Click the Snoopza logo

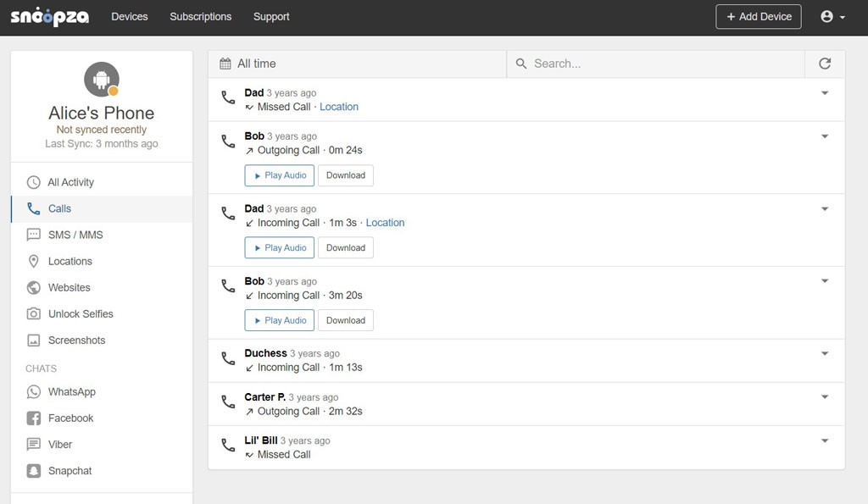point(49,17)
